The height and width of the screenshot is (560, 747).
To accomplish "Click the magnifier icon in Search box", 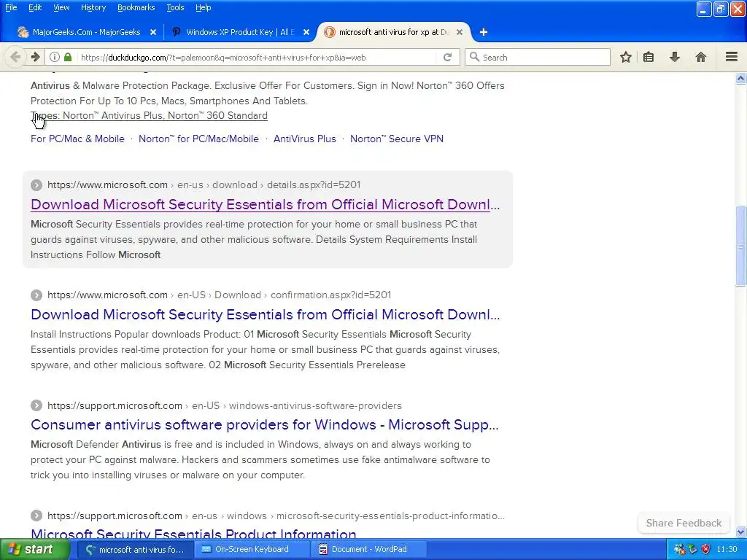I will pos(474,57).
